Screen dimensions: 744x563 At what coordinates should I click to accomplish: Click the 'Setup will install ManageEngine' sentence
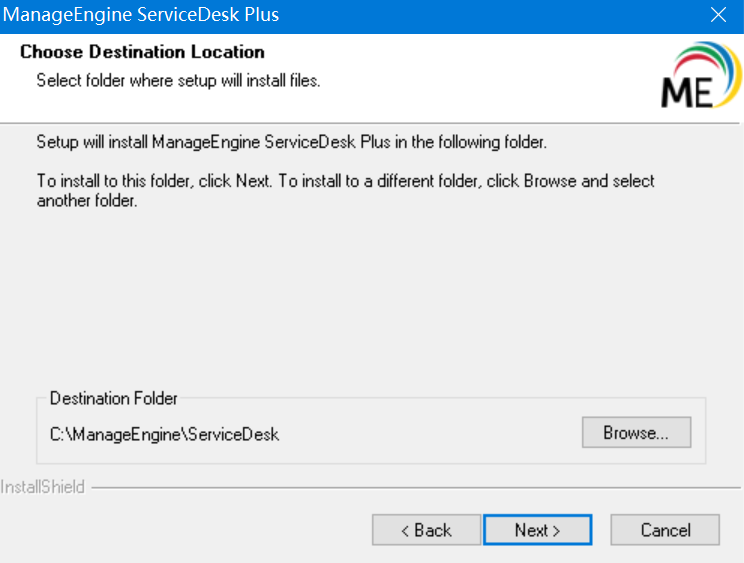291,142
